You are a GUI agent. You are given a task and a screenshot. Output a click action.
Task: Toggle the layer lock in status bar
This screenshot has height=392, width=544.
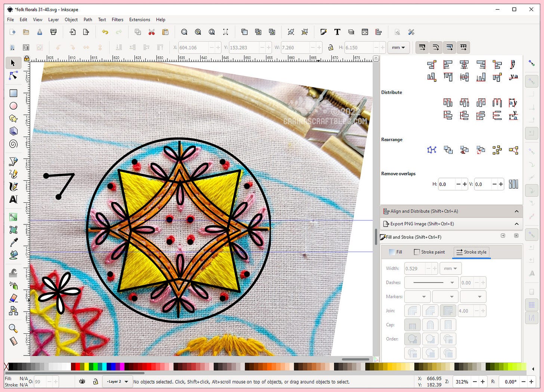(96, 382)
